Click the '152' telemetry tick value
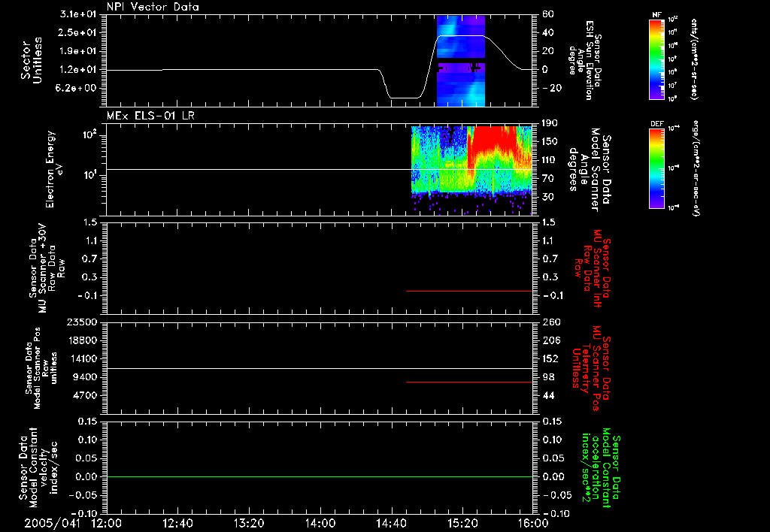This screenshot has width=770, height=532. [x=550, y=358]
